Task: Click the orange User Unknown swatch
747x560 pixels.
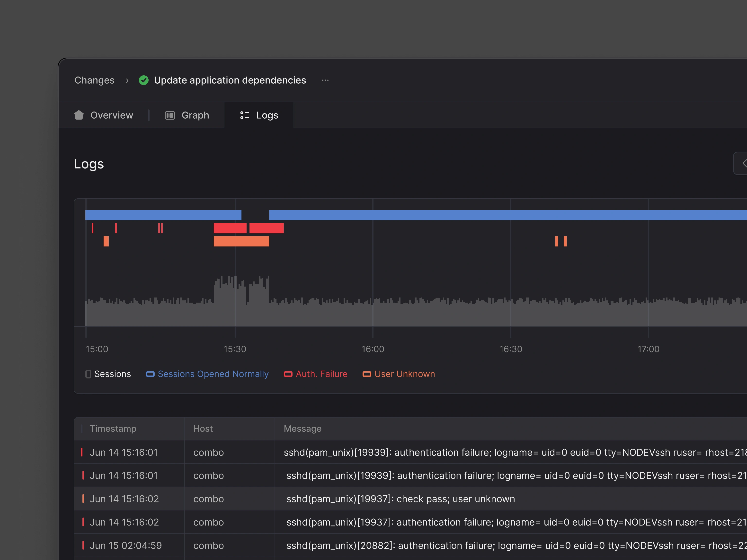Action: point(367,374)
